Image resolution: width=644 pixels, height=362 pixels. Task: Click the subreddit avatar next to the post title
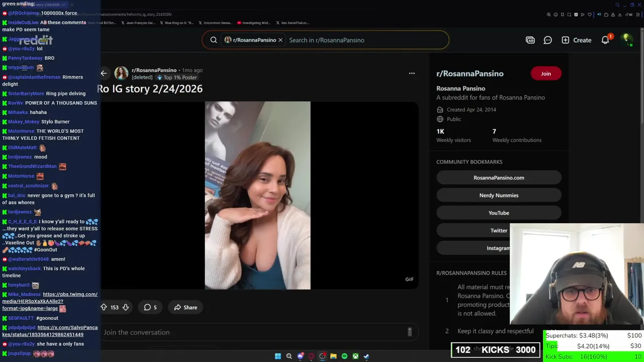point(121,73)
